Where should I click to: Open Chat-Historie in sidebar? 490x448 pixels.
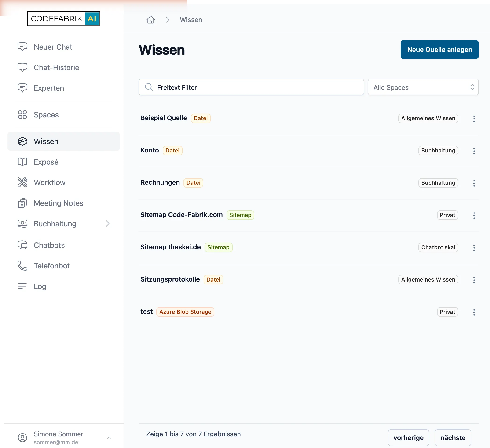64,68
